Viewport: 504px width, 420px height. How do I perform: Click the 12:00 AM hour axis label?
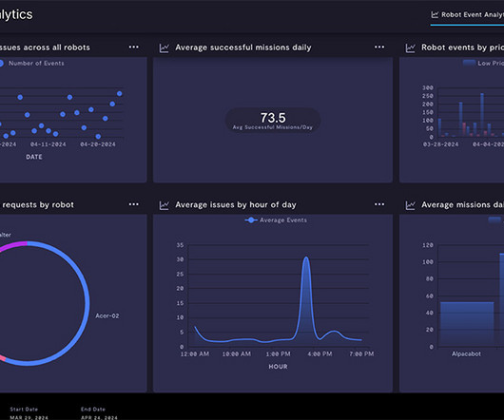click(x=195, y=353)
